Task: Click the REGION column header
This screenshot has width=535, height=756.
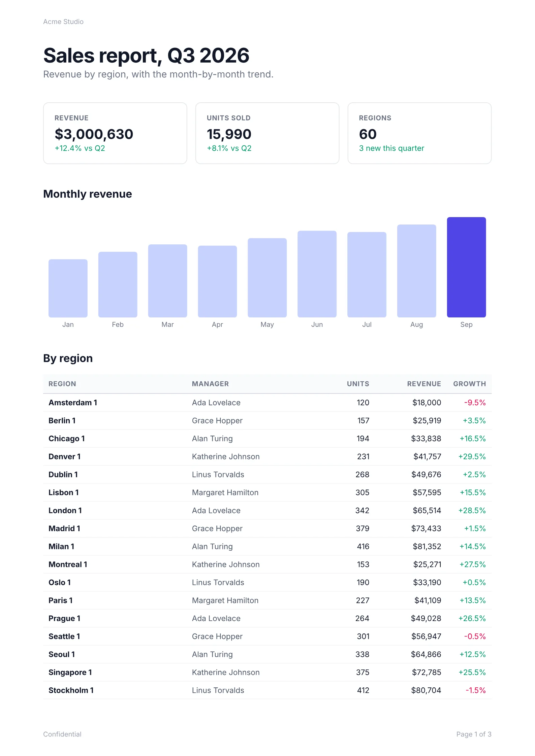Action: point(62,384)
